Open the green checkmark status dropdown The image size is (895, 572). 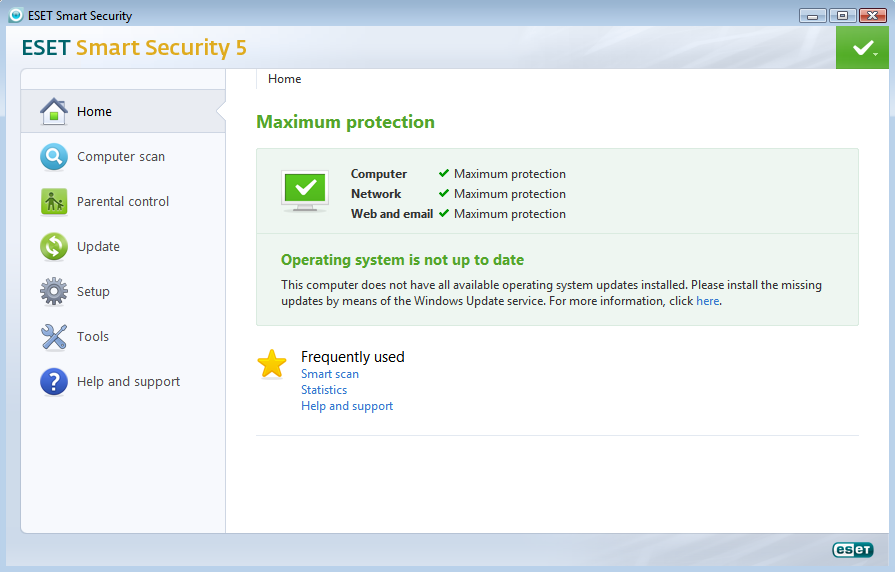pos(863,48)
